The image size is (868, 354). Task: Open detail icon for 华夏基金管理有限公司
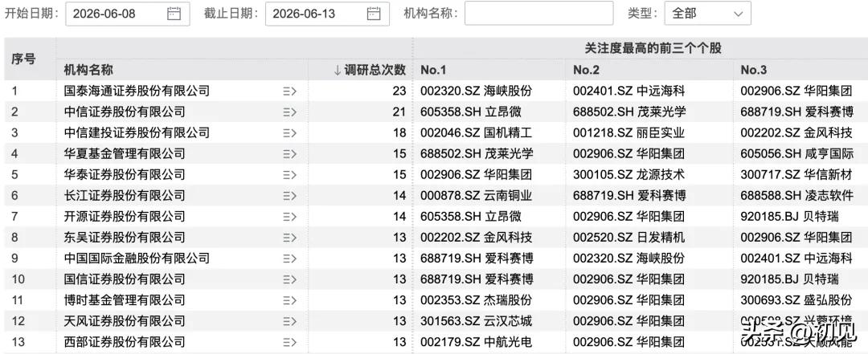(x=289, y=154)
